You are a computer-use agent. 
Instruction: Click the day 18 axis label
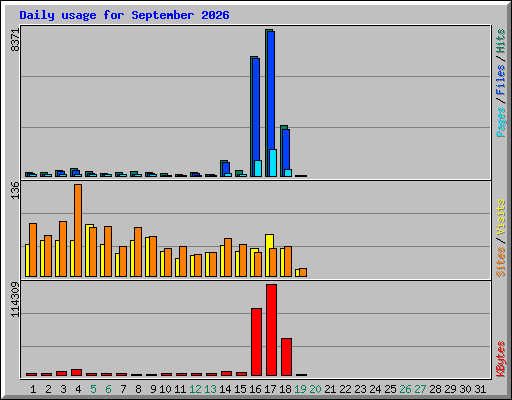coord(285,389)
